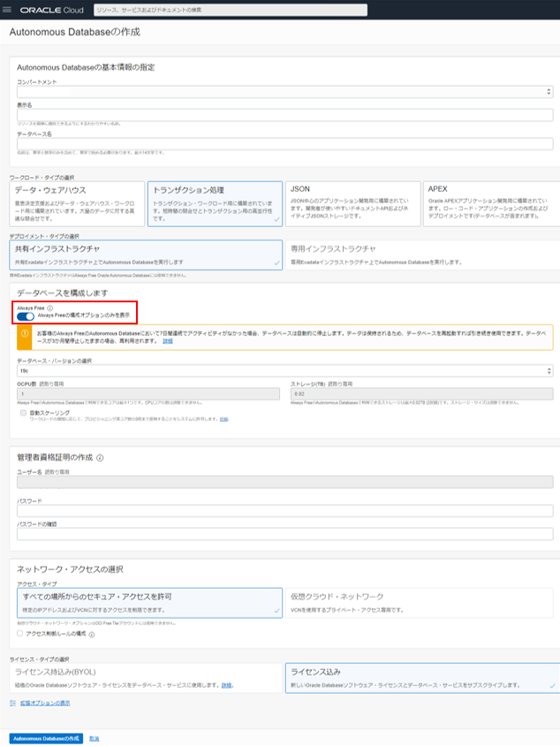The height and width of the screenshot is (747, 560).
Task: Open the auto scaling details link
Action: (223, 419)
